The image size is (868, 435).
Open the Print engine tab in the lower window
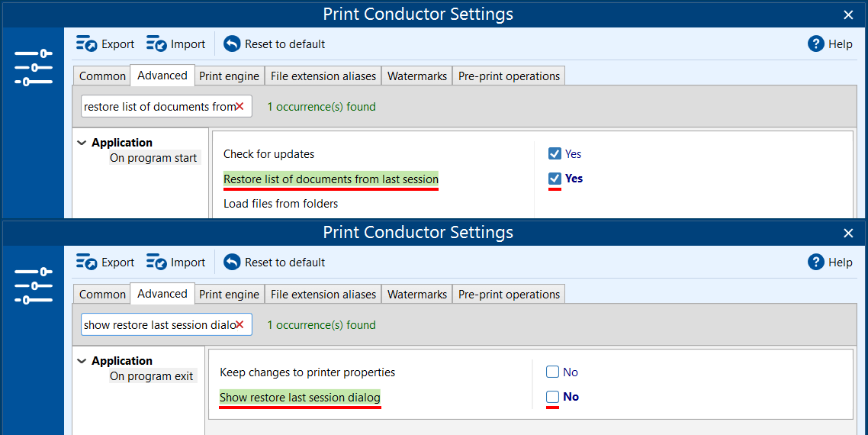pyautogui.click(x=229, y=295)
